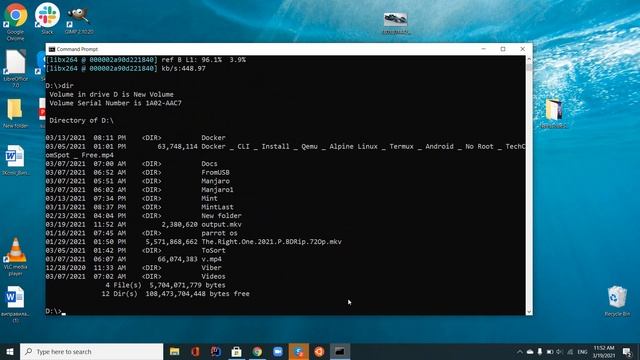
Task: Click the Command Prompt taskbar button
Action: [340, 351]
